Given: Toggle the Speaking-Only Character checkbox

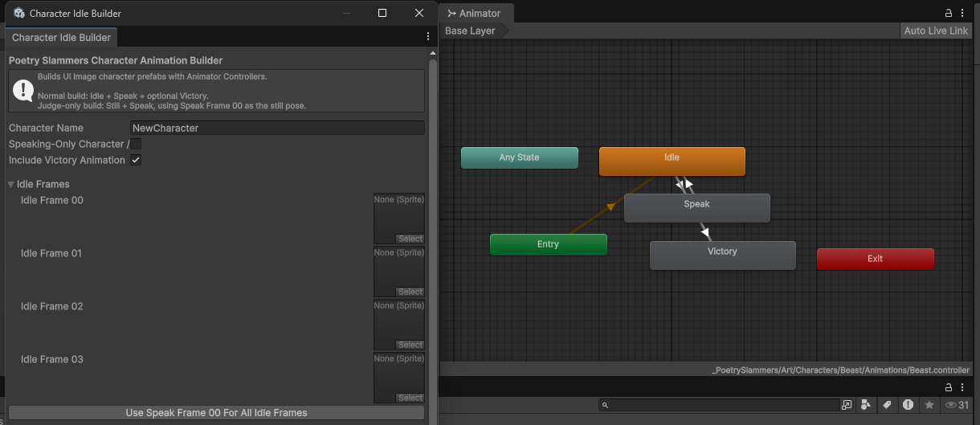Looking at the screenshot, I should click(136, 144).
